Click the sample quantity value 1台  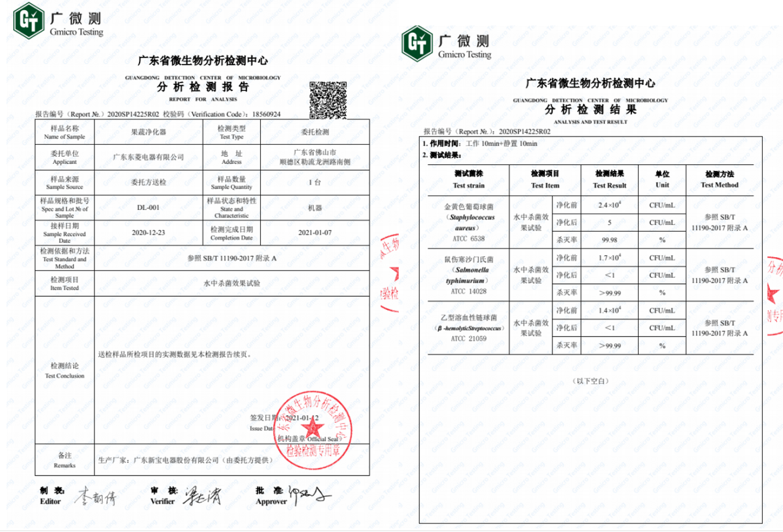pos(315,183)
